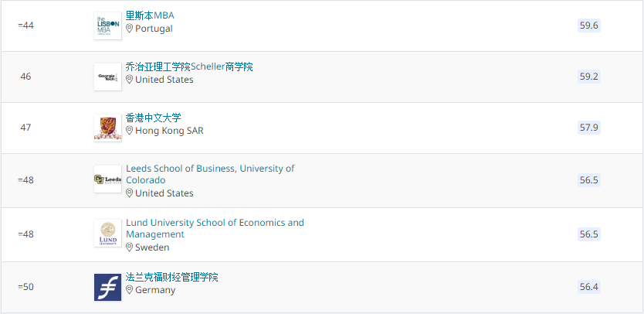Open the 法兰克福财经管理学院 link
The height and width of the screenshot is (314, 644).
(171, 278)
